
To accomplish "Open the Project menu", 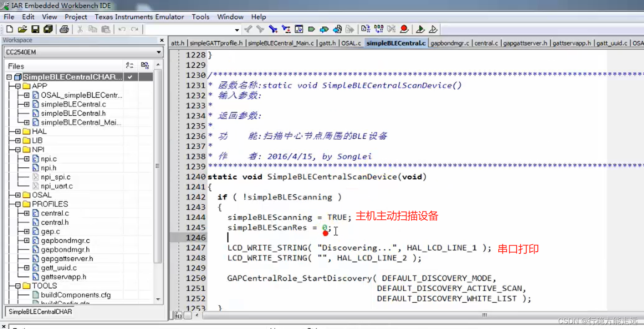I will tap(76, 17).
